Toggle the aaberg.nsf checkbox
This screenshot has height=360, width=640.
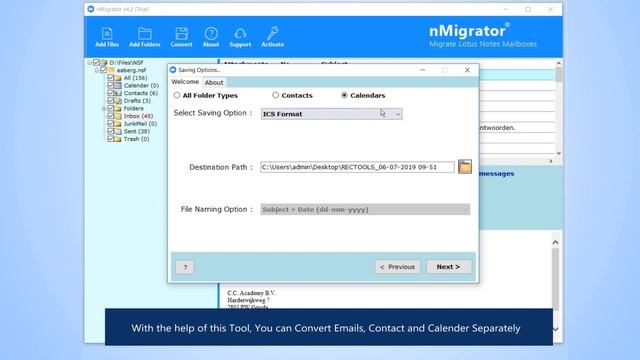click(104, 70)
